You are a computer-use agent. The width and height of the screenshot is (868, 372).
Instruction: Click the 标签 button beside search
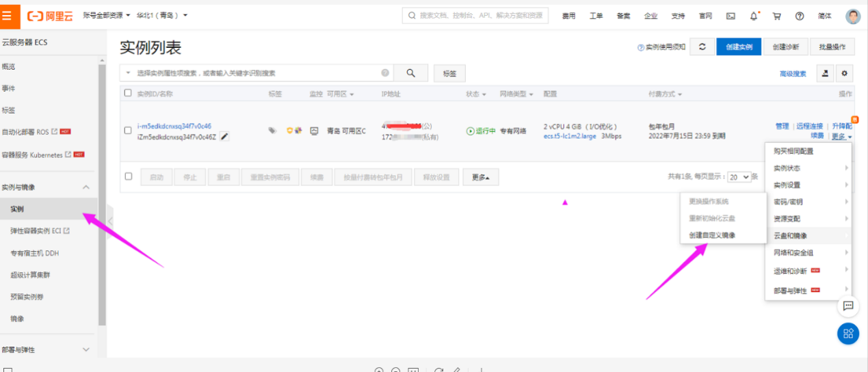pos(449,73)
